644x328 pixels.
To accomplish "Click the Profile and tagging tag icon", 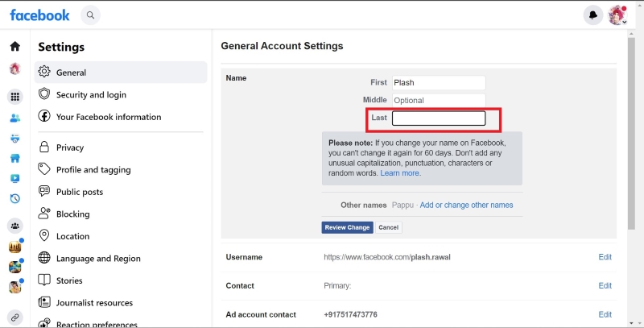I will [44, 168].
